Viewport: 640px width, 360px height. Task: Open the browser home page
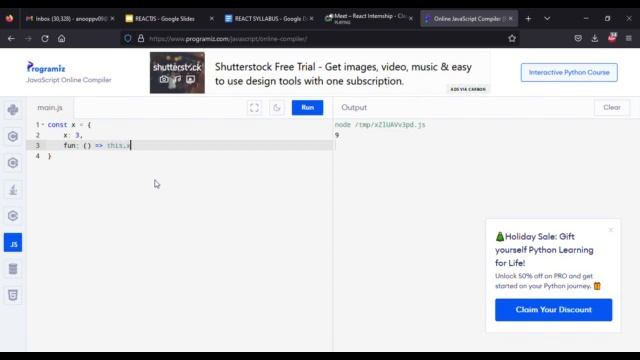(x=61, y=39)
